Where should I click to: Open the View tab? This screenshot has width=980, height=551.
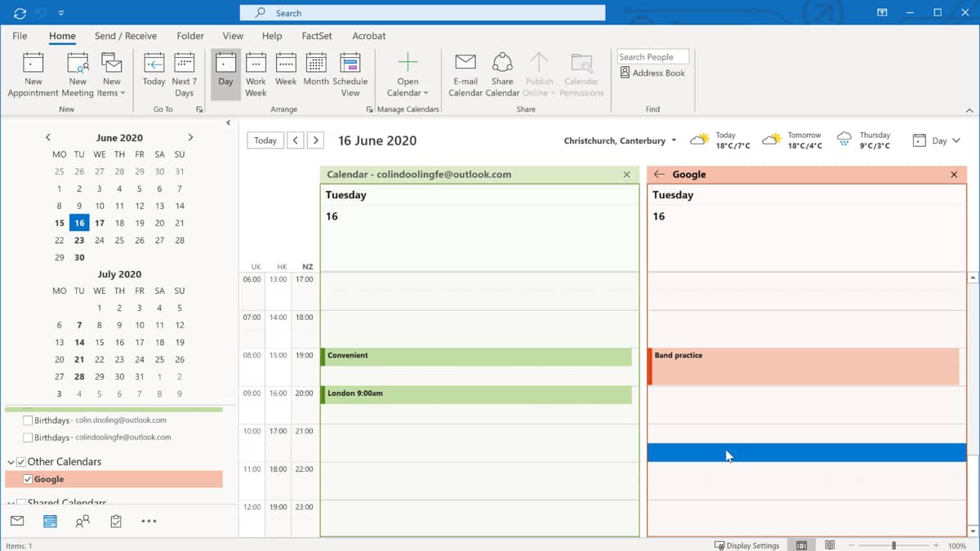coord(233,36)
